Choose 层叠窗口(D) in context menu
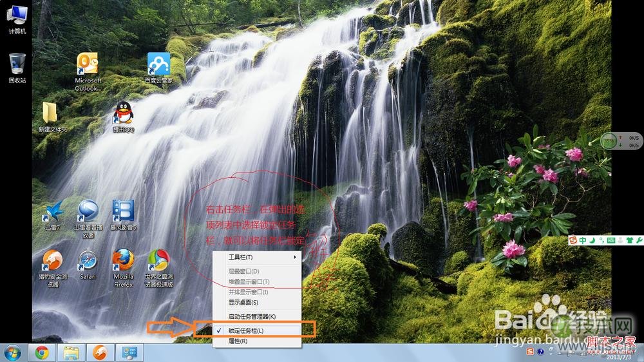 (257, 271)
